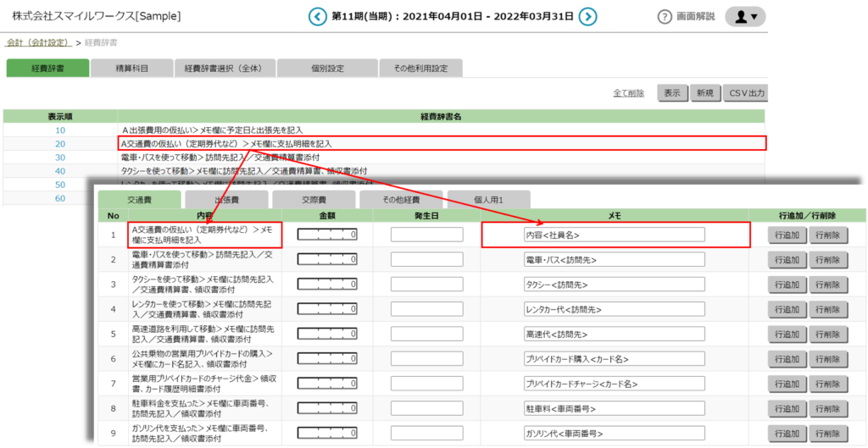Open display order 20 entry
868x448 pixels.
click(x=60, y=144)
